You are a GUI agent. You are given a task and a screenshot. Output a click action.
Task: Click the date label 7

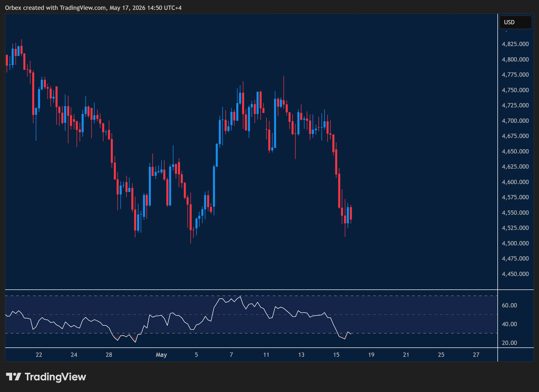click(x=231, y=355)
